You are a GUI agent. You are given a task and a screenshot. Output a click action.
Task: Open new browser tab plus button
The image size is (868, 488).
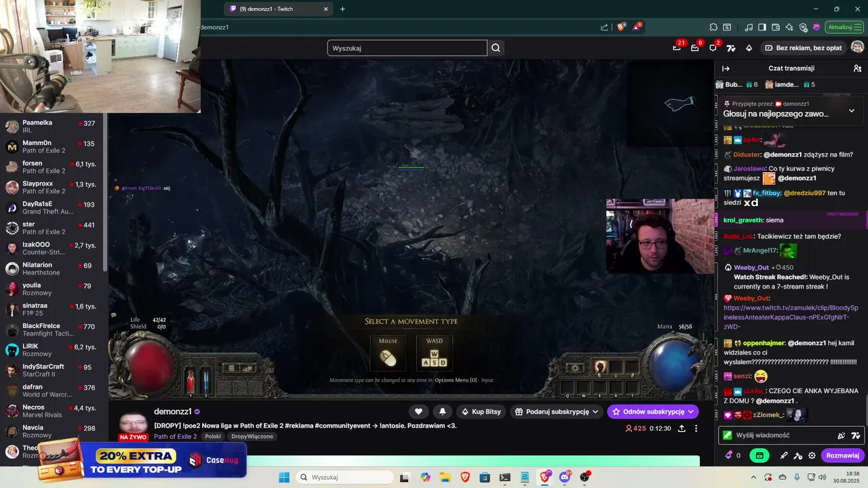click(342, 9)
